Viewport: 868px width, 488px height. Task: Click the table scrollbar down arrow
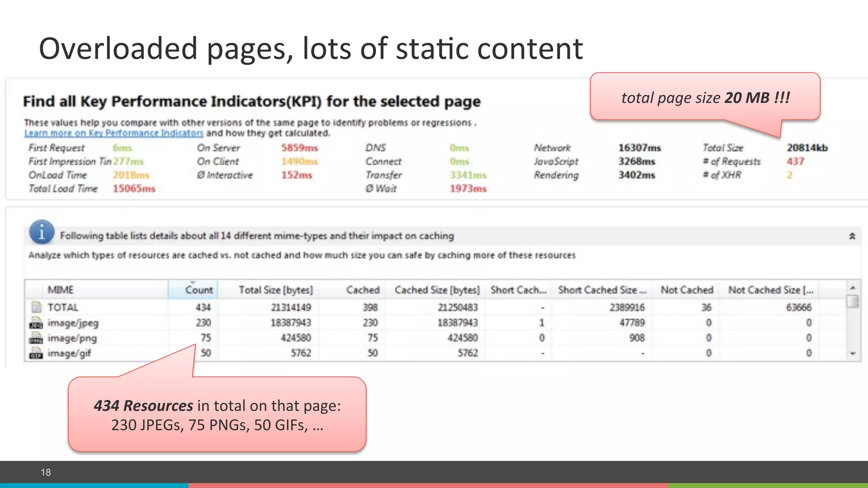tap(853, 353)
